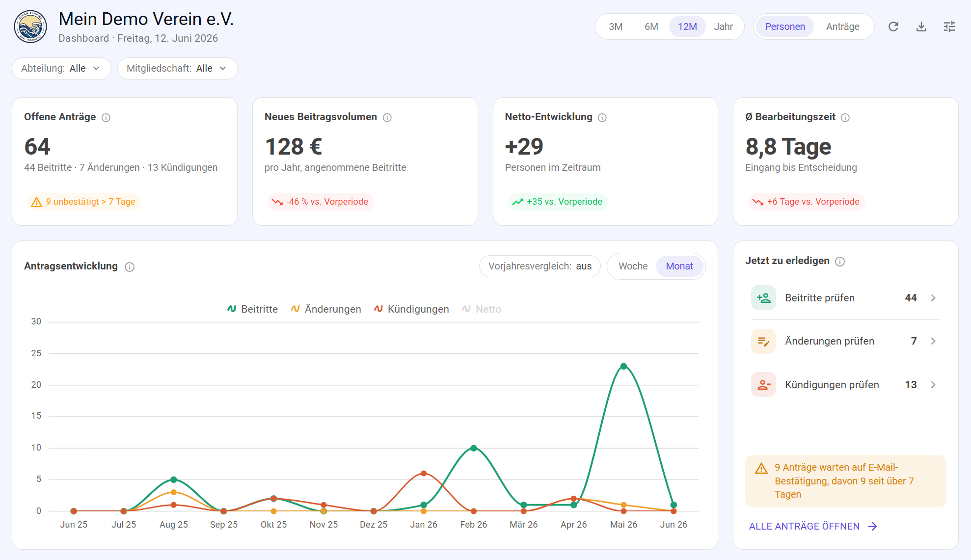Toggle Vorjahresvergleich from aus
Image resolution: width=971 pixels, height=560 pixels.
point(540,266)
